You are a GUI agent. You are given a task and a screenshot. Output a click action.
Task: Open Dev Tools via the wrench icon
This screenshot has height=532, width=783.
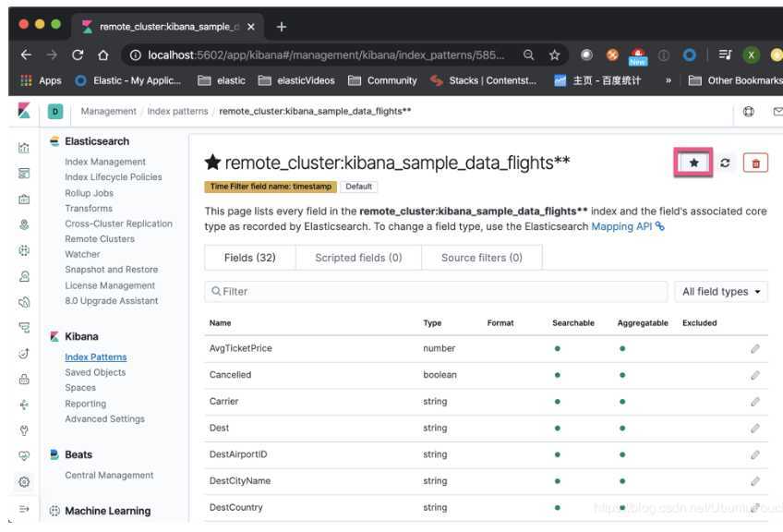(24, 430)
